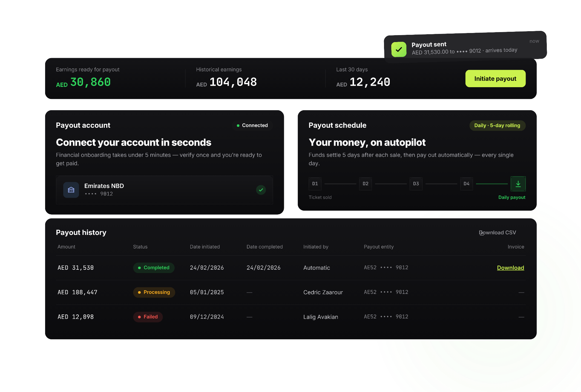Download the invoice for AED 31,530 payout

pyautogui.click(x=510, y=268)
